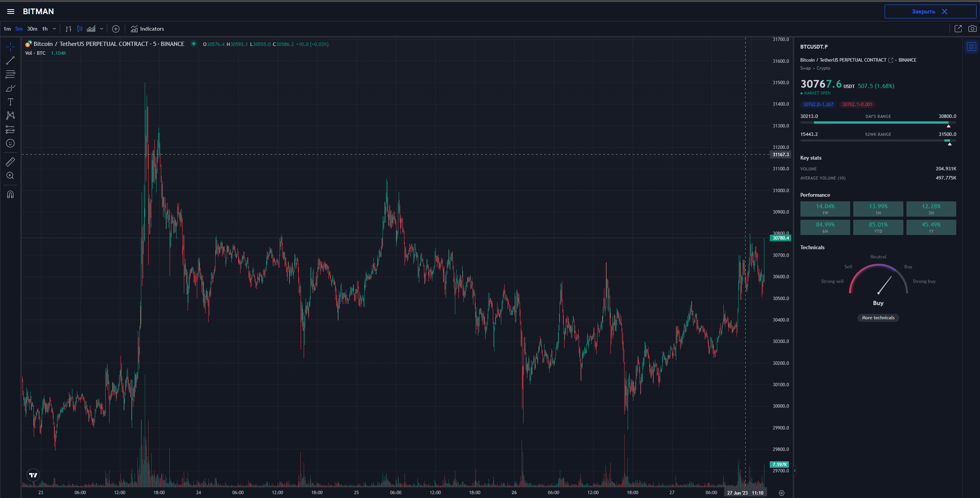Toggle the object tree details panel
Screen dimensions: 980x498
point(971,47)
